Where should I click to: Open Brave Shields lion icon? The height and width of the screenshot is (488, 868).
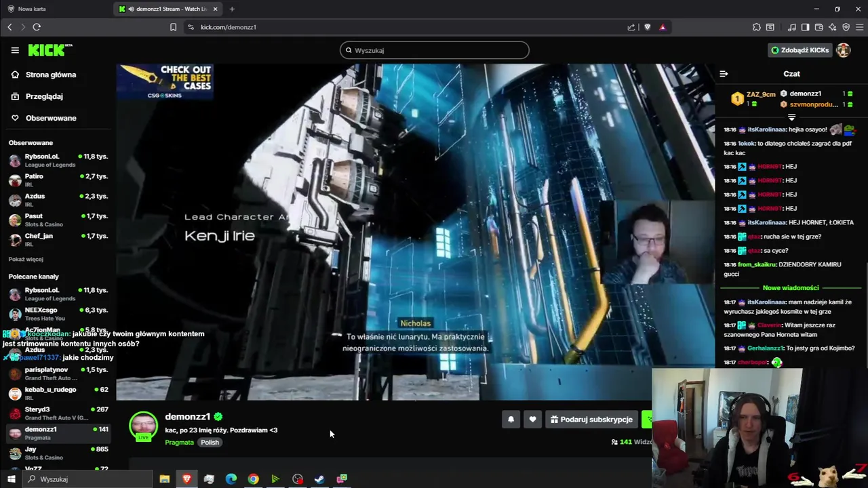(x=648, y=27)
